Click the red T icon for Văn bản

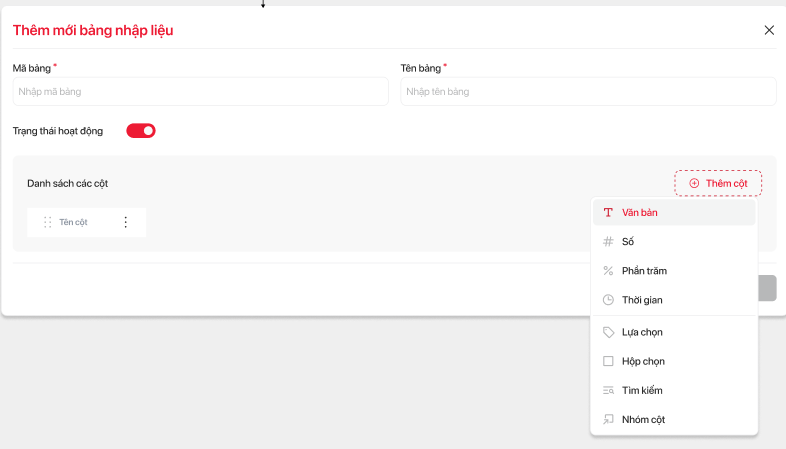coord(608,213)
